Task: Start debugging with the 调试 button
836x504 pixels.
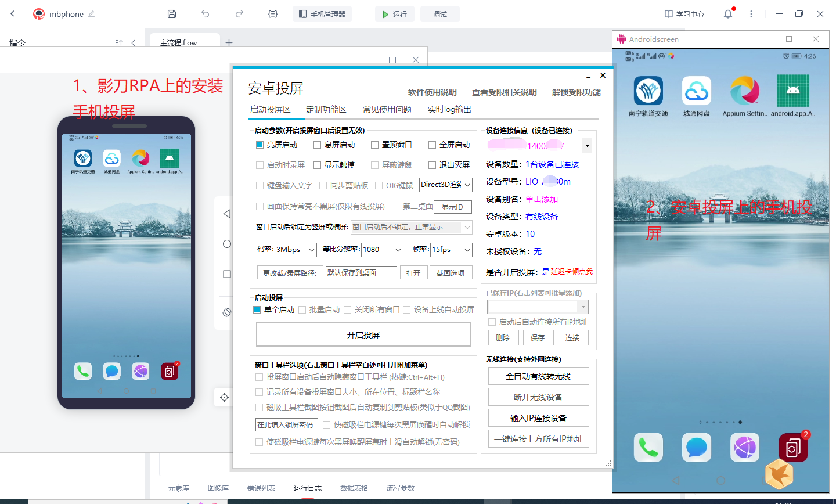Action: pos(440,14)
